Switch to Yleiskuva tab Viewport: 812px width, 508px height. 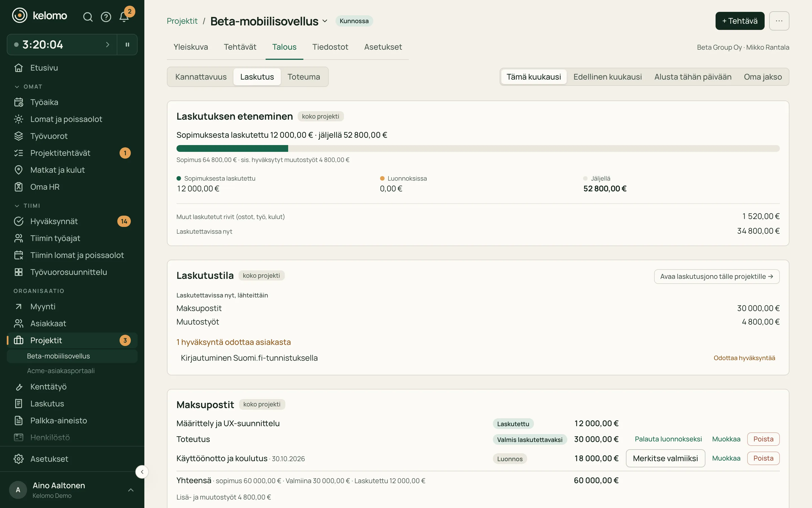tap(191, 47)
